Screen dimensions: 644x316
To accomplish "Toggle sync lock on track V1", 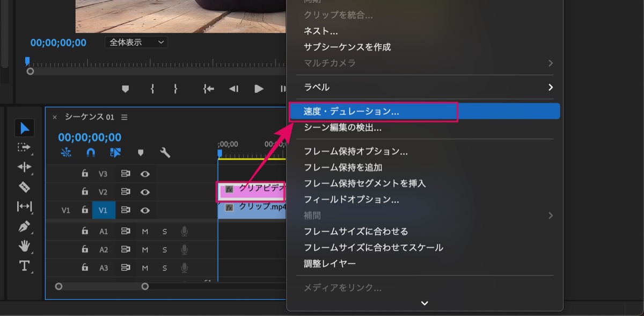I will [126, 210].
